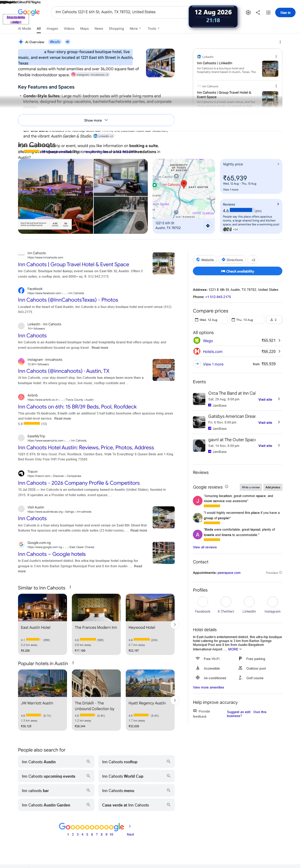Open the East Austin Hotel card thumbnail
Image resolution: width=304 pixels, height=868 pixels.
pyautogui.click(x=43, y=607)
